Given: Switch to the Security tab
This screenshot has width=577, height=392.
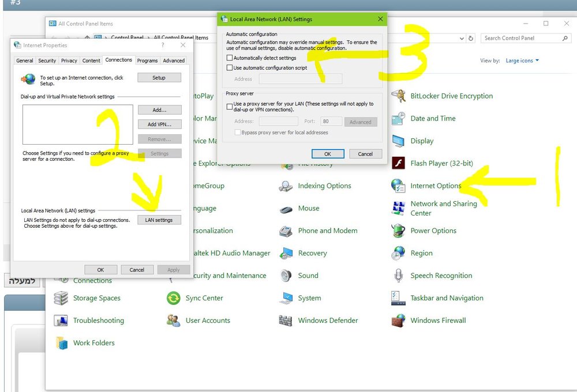Looking at the screenshot, I should (47, 61).
